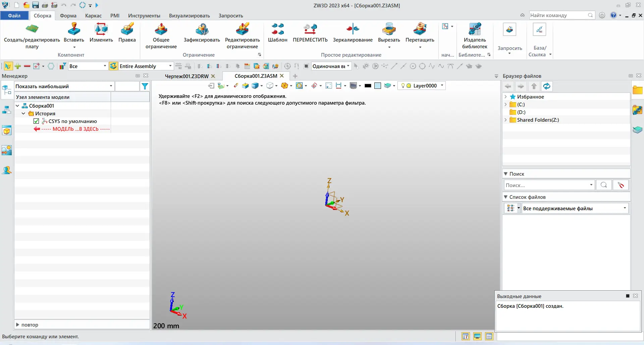Open the Entire Assembly dropdown
644x345 pixels.
(x=170, y=66)
